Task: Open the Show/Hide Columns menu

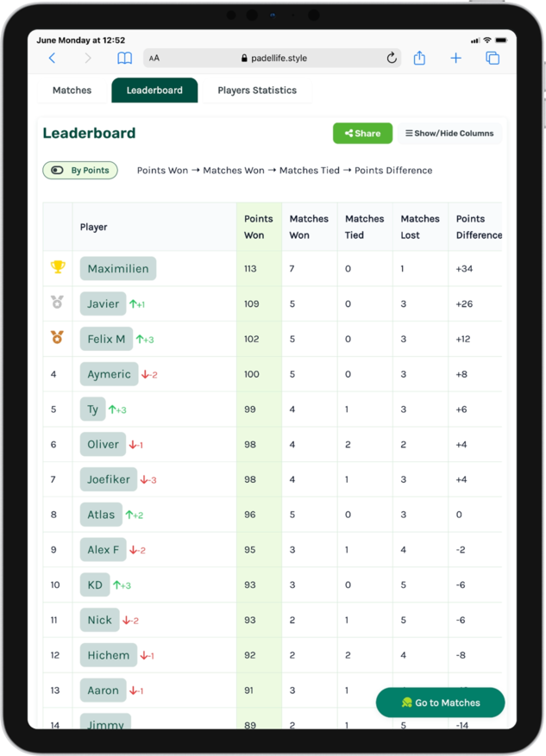Action: (449, 134)
